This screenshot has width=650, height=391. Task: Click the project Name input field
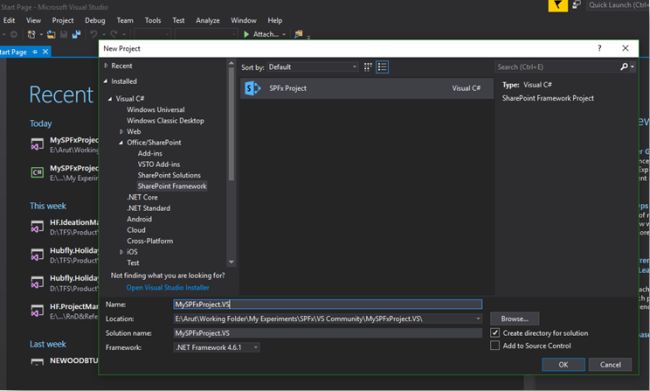[x=327, y=304]
